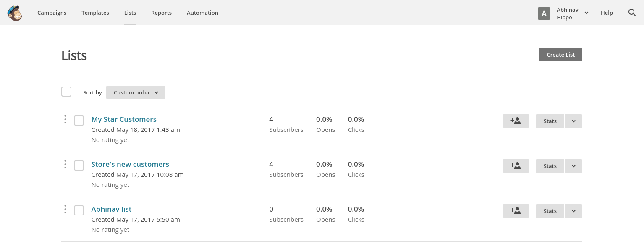Expand Stats dropdown arrow for My Star Customers
The height and width of the screenshot is (244, 644).
(x=573, y=121)
